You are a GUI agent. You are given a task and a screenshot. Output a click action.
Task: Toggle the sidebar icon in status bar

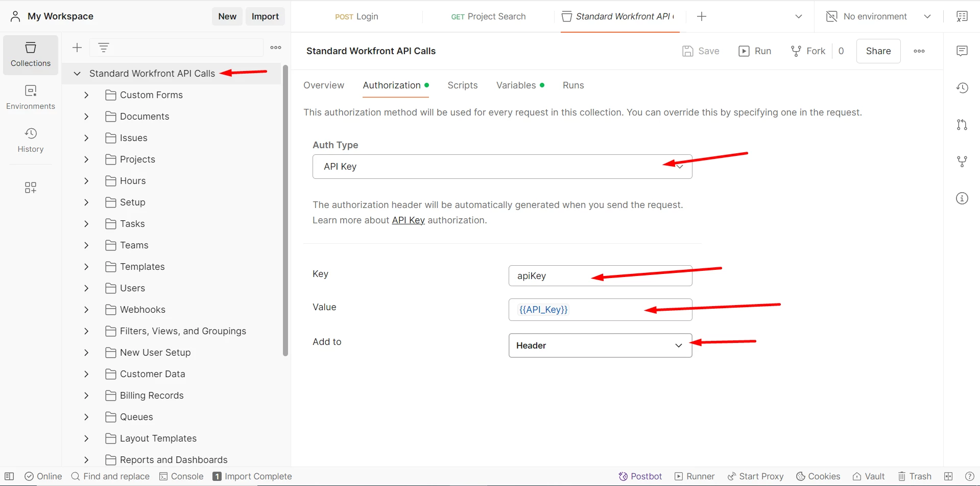click(x=9, y=476)
